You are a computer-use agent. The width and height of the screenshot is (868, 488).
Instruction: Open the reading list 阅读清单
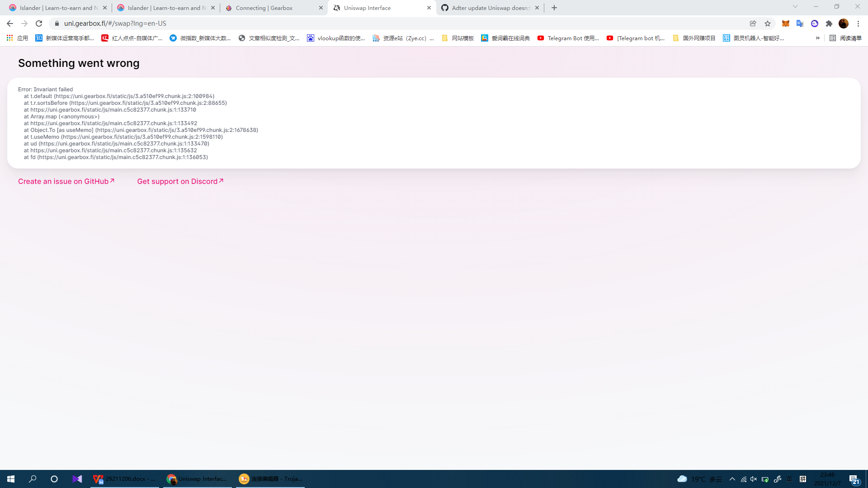pyautogui.click(x=844, y=38)
